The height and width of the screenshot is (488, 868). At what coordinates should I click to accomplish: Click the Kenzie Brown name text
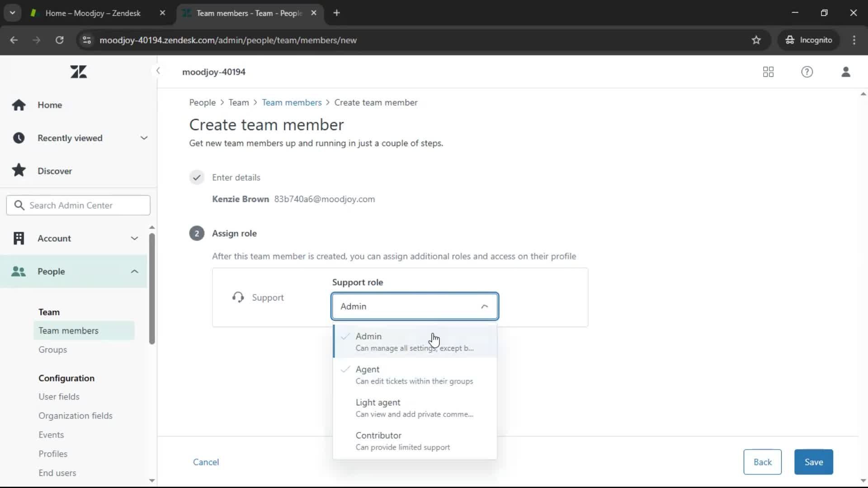[x=241, y=199]
